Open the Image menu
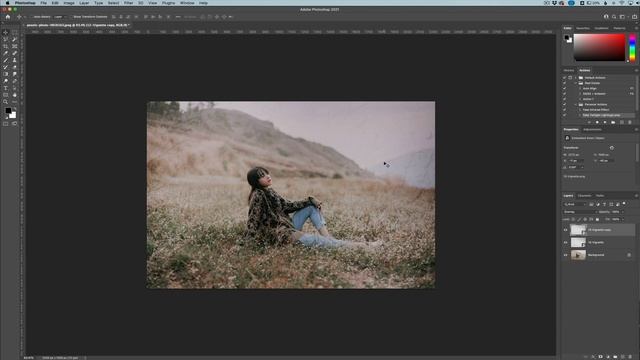The width and height of the screenshot is (640, 360). click(69, 3)
